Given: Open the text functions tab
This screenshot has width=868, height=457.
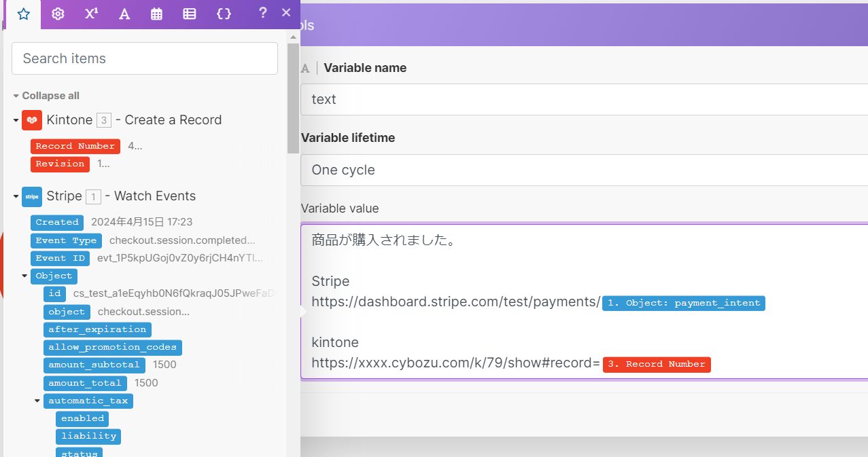Looking at the screenshot, I should [124, 14].
